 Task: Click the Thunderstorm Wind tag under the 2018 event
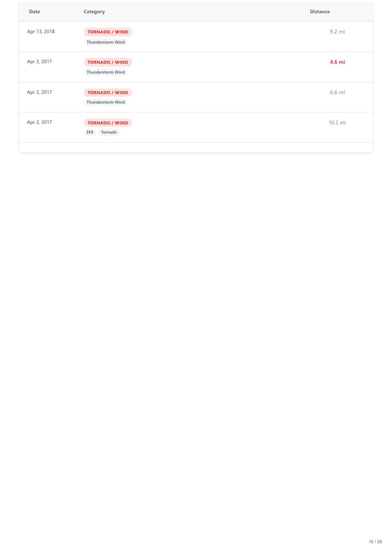[106, 42]
